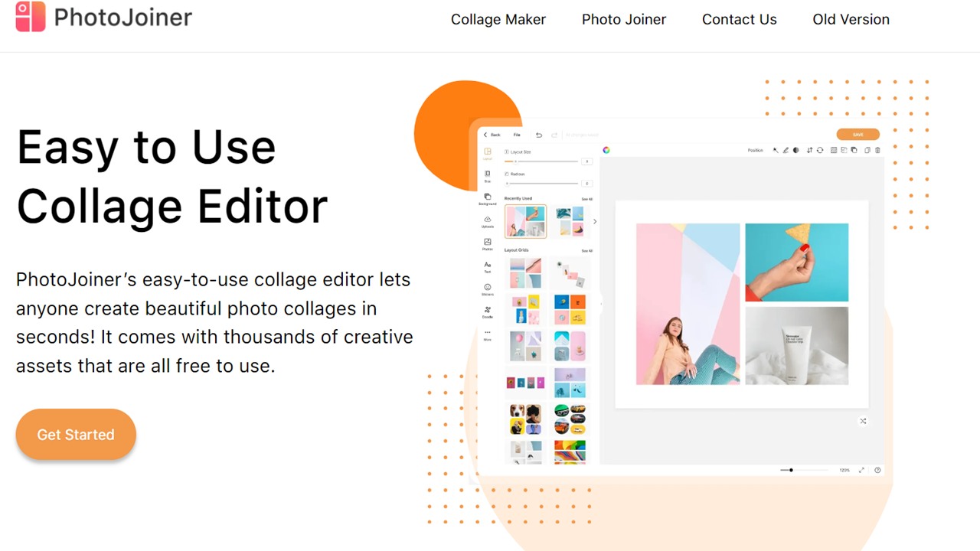Select the second recently used layout thumbnail
The height and width of the screenshot is (551, 980).
coord(570,221)
